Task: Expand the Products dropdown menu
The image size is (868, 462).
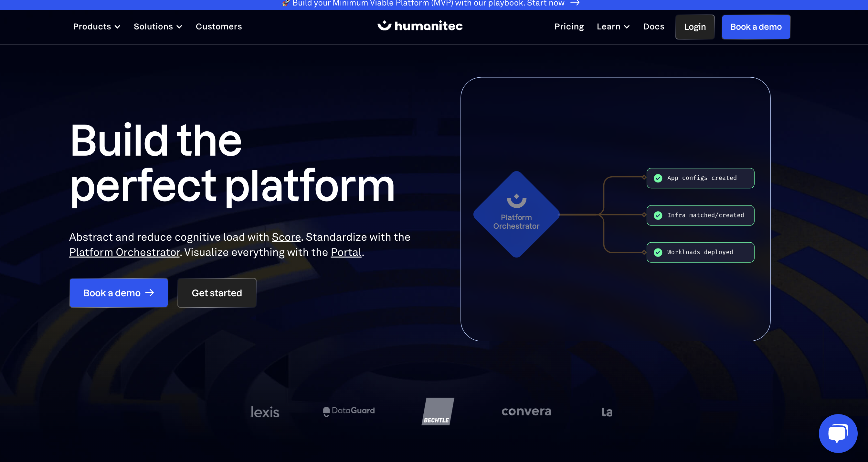Action: pyautogui.click(x=96, y=27)
